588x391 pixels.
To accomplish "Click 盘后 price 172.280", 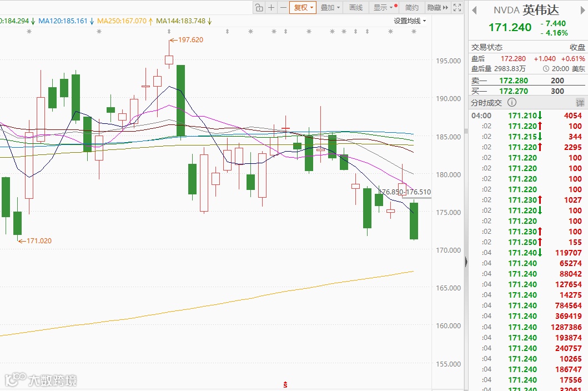I will (x=513, y=58).
